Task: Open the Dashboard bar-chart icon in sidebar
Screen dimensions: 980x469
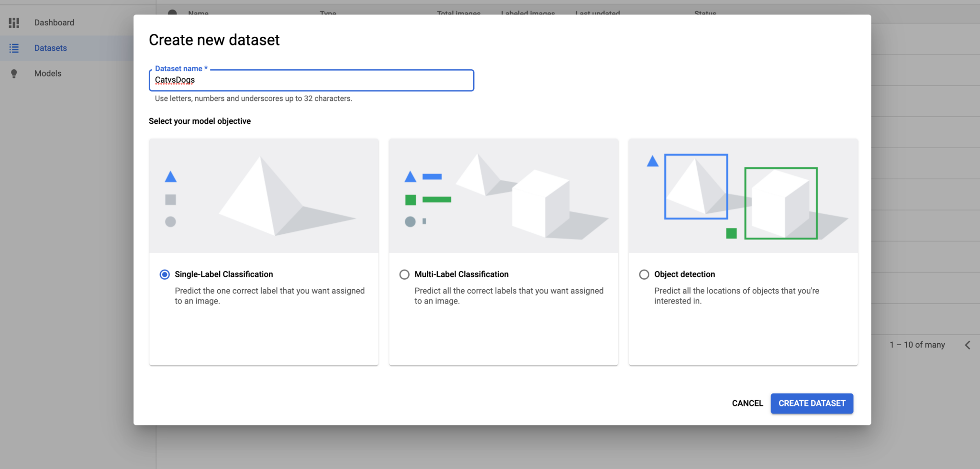Action: point(14,22)
